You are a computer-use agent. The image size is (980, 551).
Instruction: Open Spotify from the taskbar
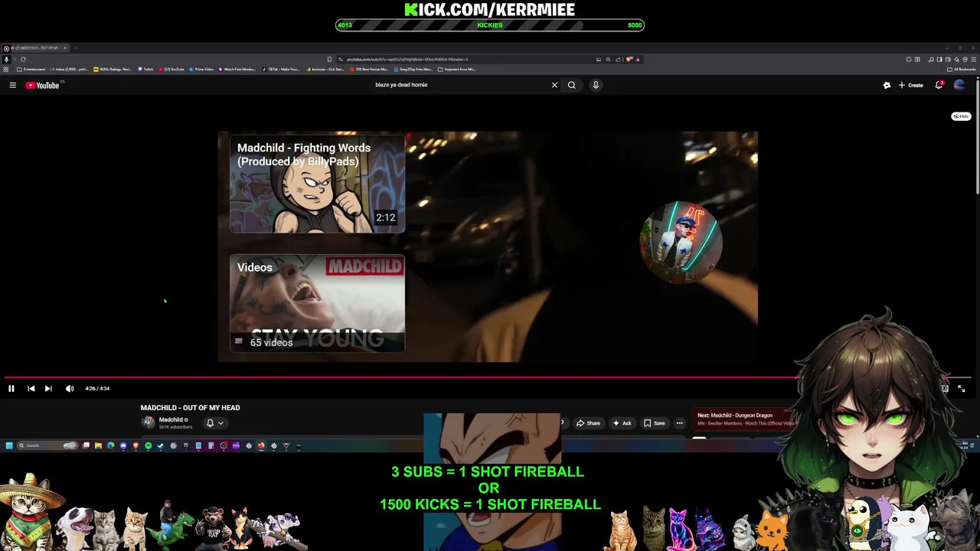tap(148, 445)
